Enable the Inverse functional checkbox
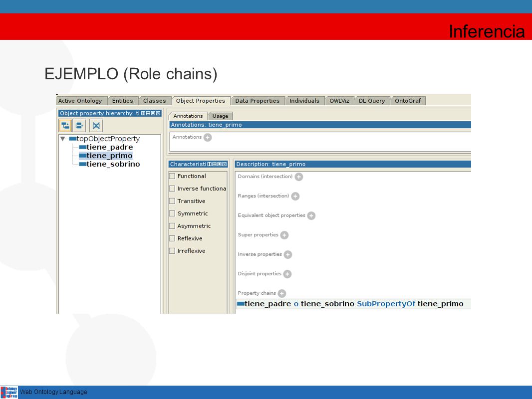This screenshot has height=399, width=532. [172, 189]
